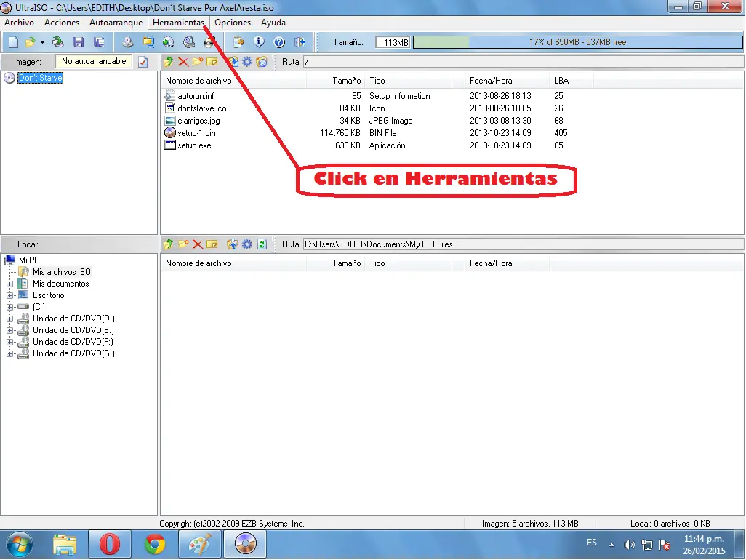Click the Save floppy disk icon
This screenshot has width=746, height=560.
(79, 42)
